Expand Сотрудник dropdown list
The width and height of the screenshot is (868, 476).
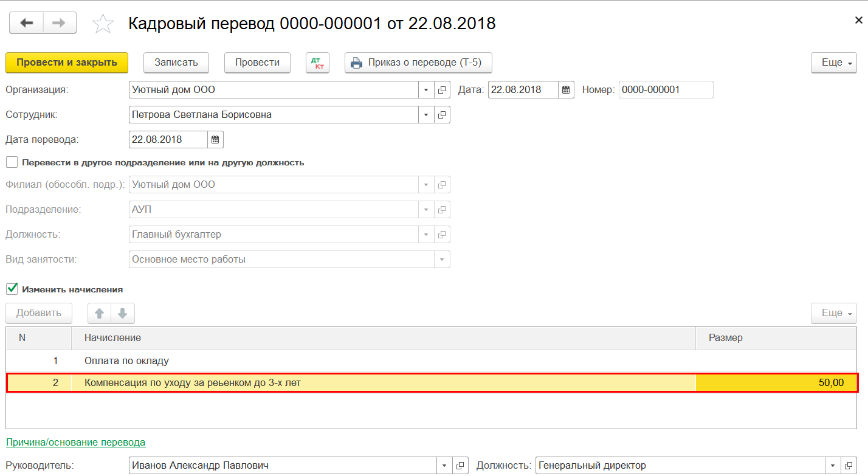426,114
